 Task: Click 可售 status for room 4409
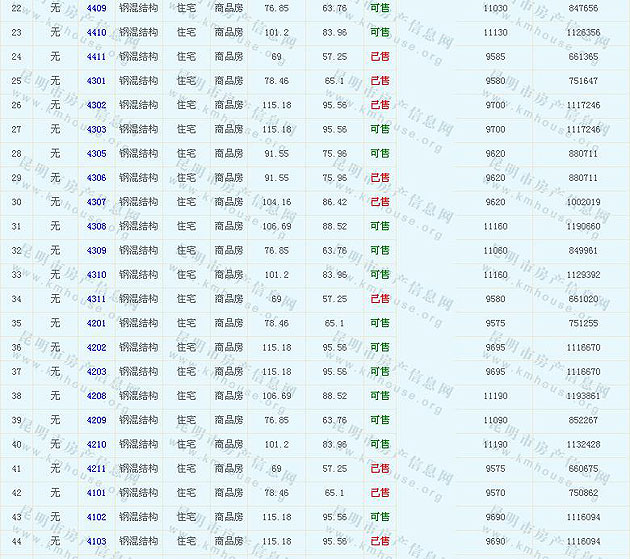click(380, 8)
